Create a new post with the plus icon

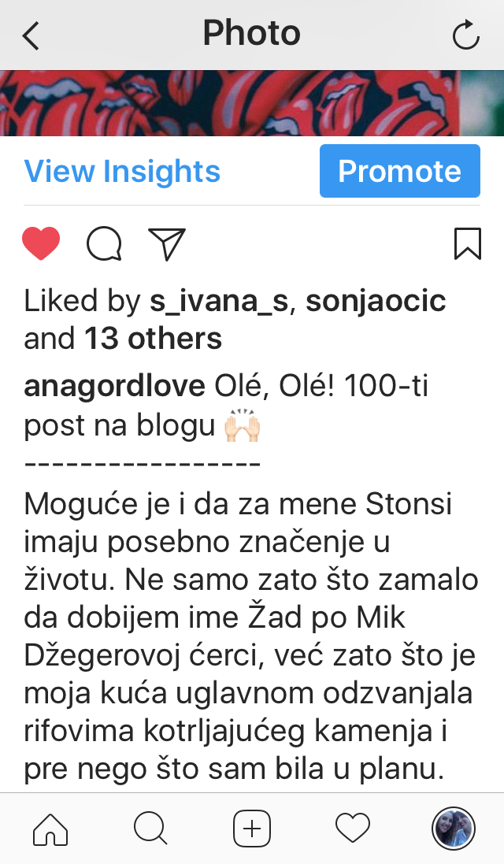252,829
